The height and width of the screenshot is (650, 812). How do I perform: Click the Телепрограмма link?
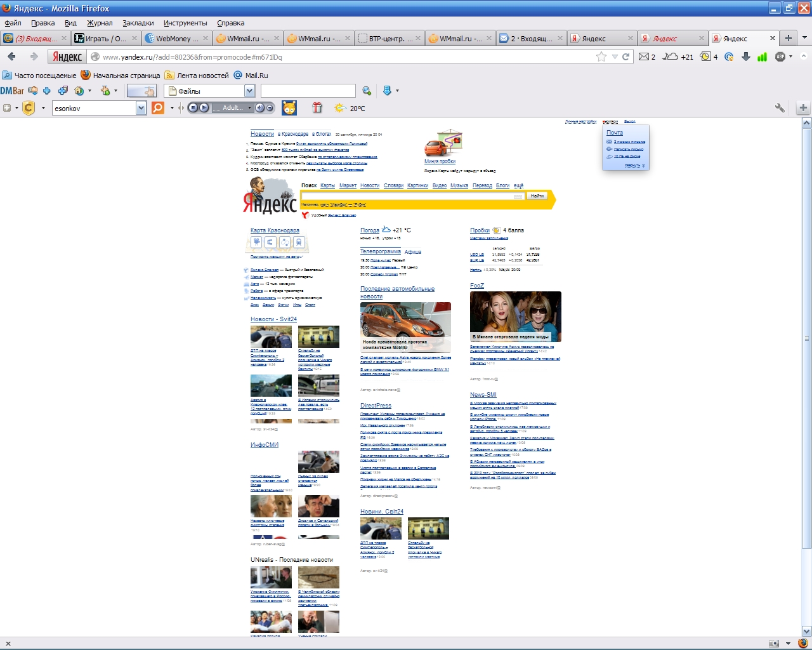381,251
